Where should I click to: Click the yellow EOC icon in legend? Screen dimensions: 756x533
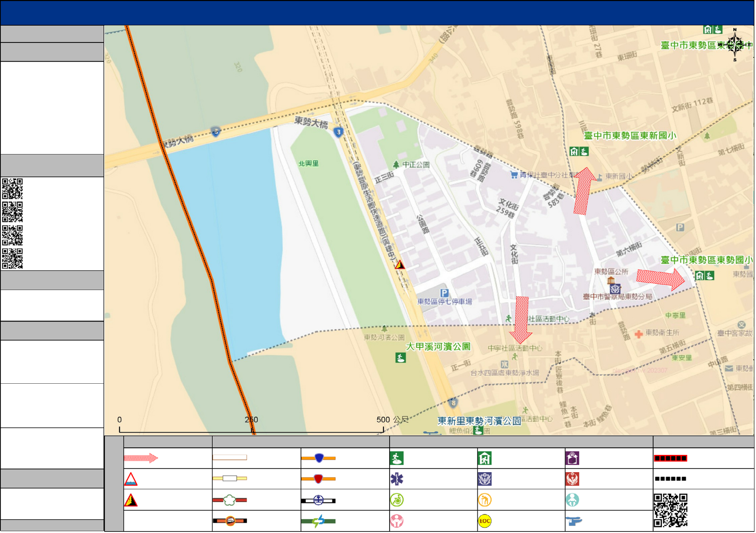coord(485,521)
